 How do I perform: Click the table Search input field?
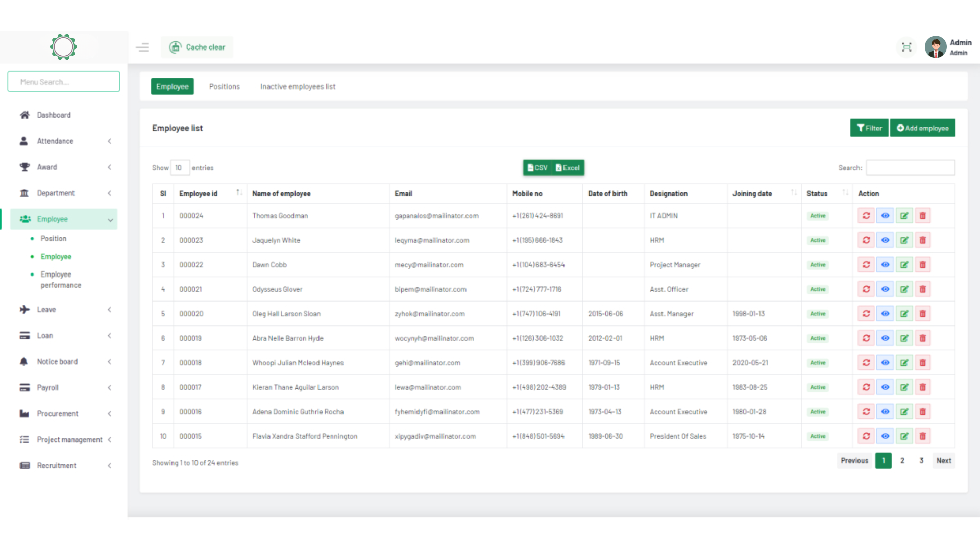[x=910, y=168]
